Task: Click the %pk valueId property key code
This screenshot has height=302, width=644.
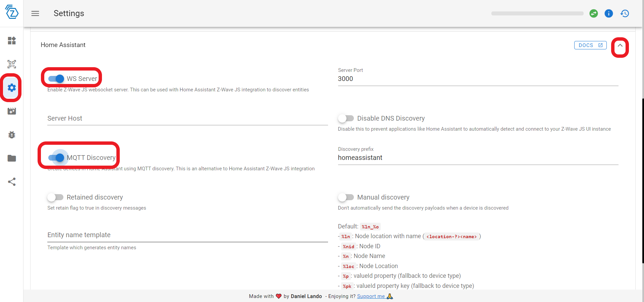Action: coord(347,286)
